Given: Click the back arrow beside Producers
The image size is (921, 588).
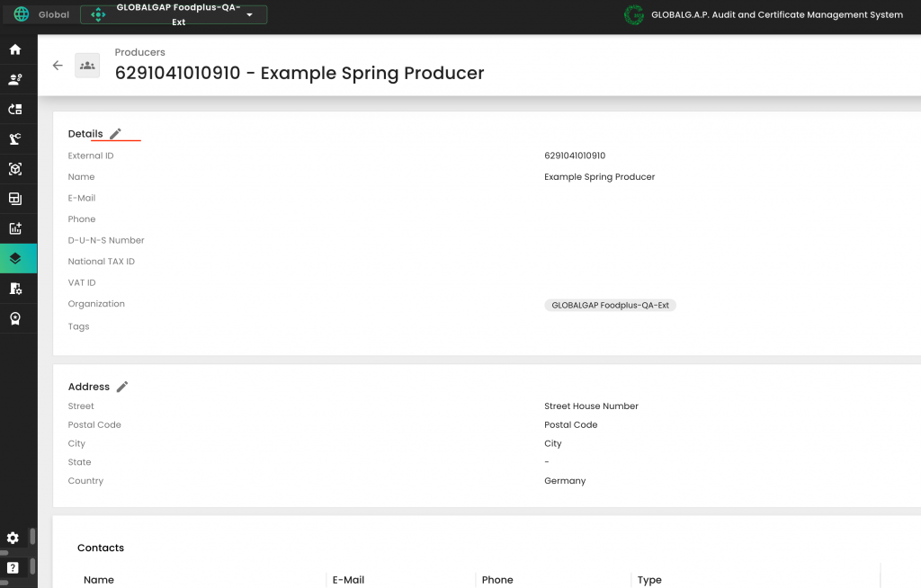Looking at the screenshot, I should pos(58,66).
